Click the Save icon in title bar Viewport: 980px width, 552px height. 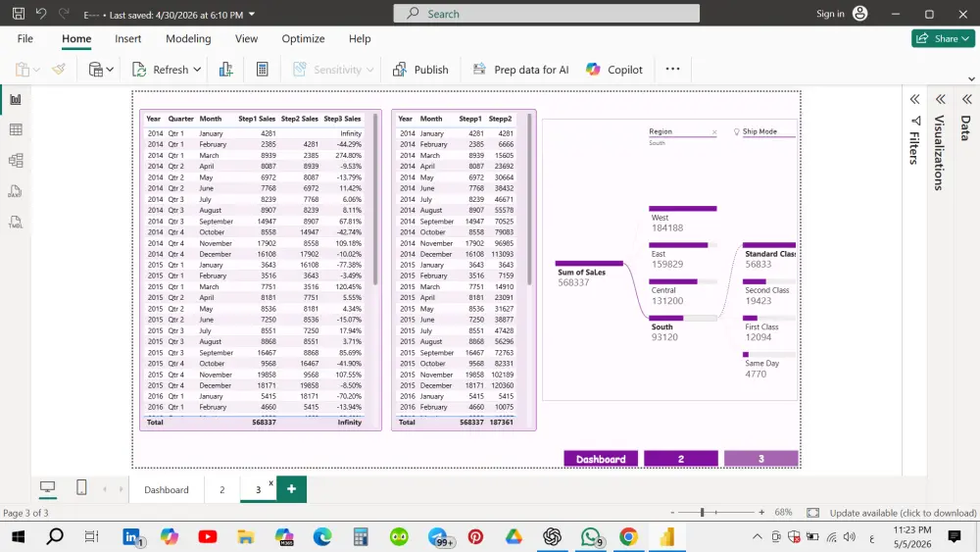pos(19,13)
